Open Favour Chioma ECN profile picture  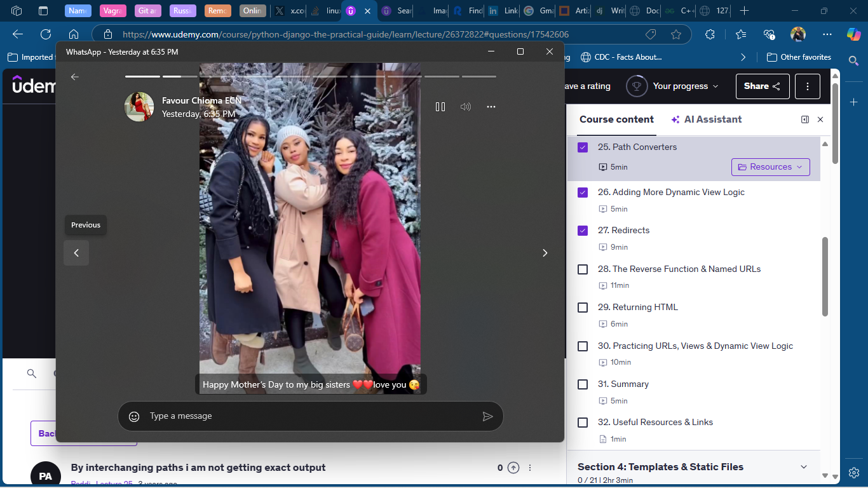[139, 107]
